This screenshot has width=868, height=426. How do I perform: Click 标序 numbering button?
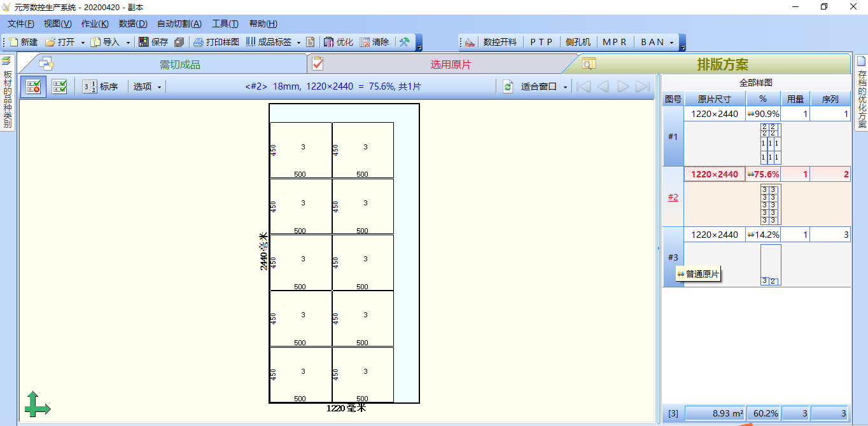100,86
